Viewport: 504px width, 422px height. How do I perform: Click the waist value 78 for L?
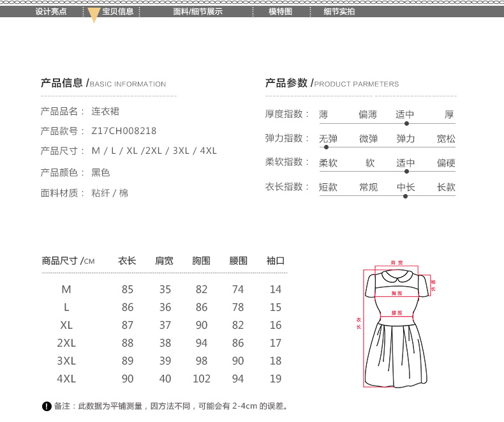238,307
